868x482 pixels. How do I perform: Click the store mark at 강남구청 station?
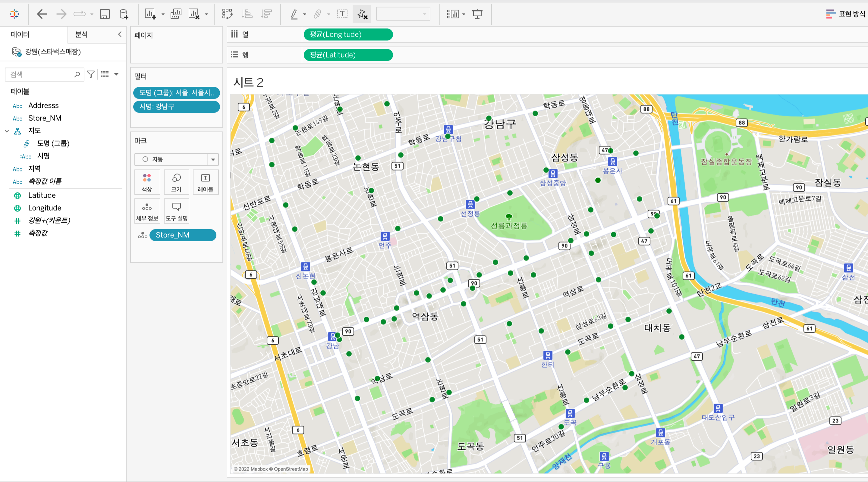(x=448, y=136)
